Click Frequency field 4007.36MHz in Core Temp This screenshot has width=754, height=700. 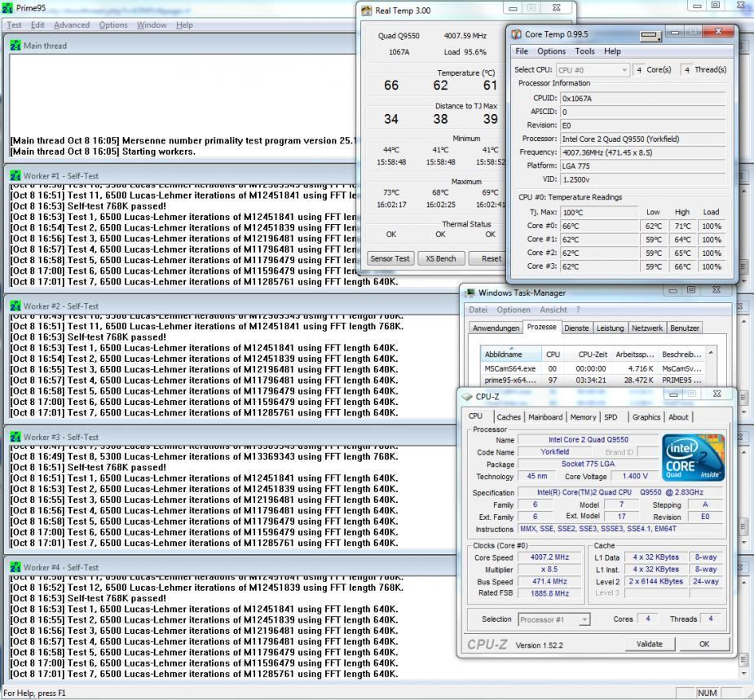pos(643,152)
